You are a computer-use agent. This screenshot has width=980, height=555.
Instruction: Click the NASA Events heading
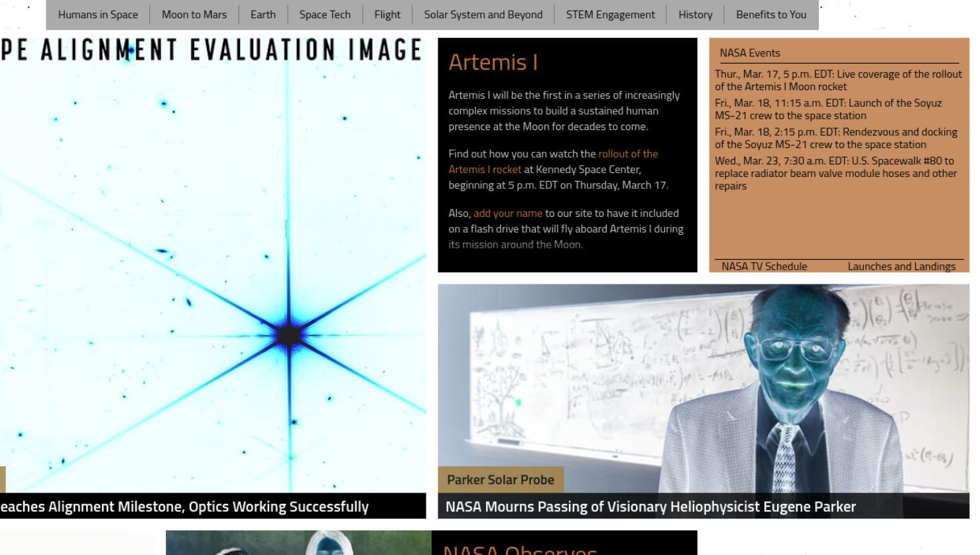pyautogui.click(x=750, y=53)
